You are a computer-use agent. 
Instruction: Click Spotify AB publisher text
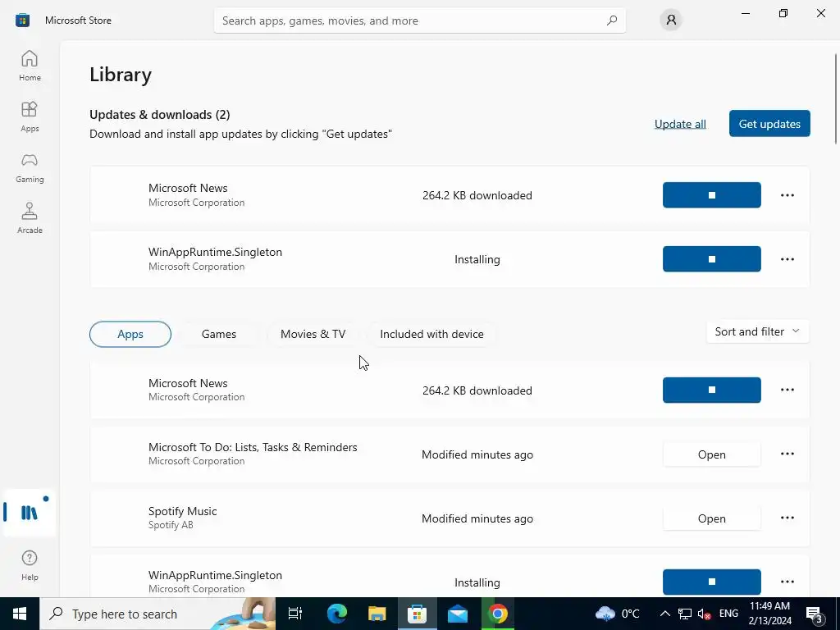click(x=171, y=525)
